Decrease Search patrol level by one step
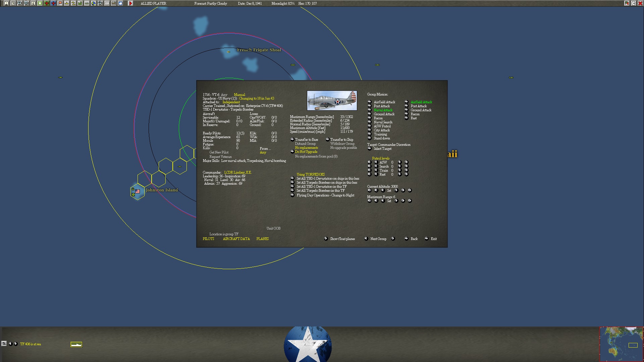The image size is (644, 362). 376,166
